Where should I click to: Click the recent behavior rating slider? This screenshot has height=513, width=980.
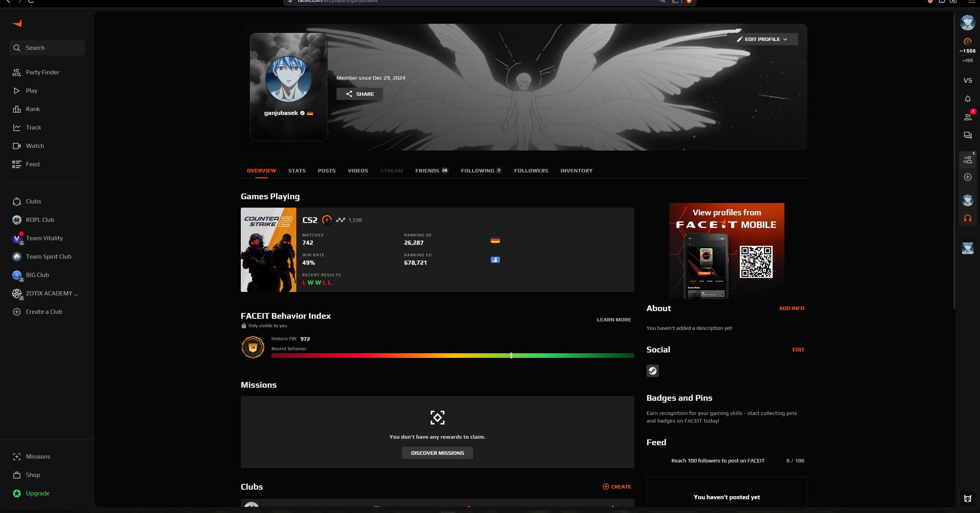point(511,356)
